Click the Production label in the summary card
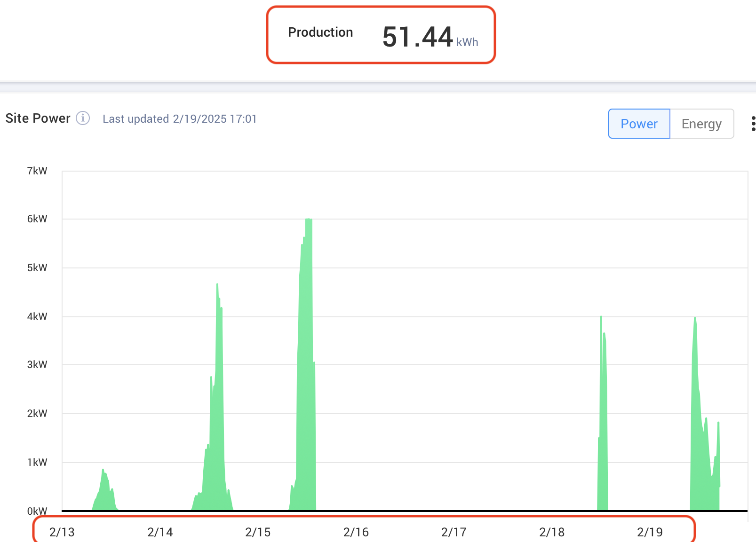756x542 pixels. click(x=320, y=32)
